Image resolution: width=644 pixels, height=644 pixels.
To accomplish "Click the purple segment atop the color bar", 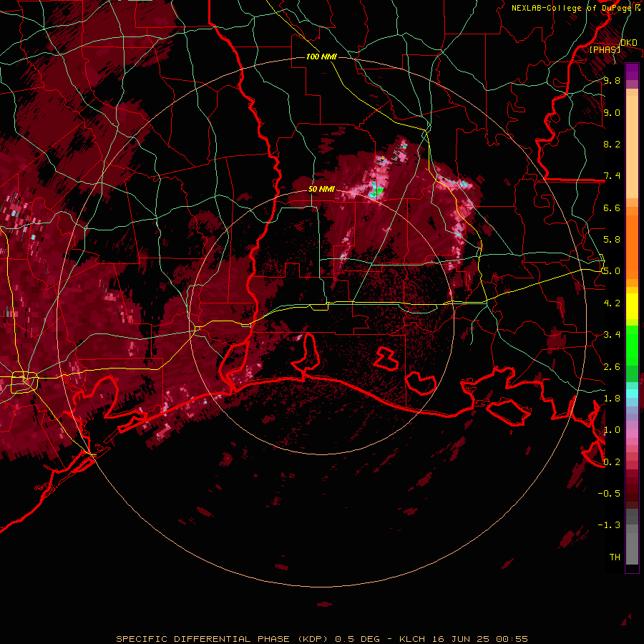I will 632,72.
